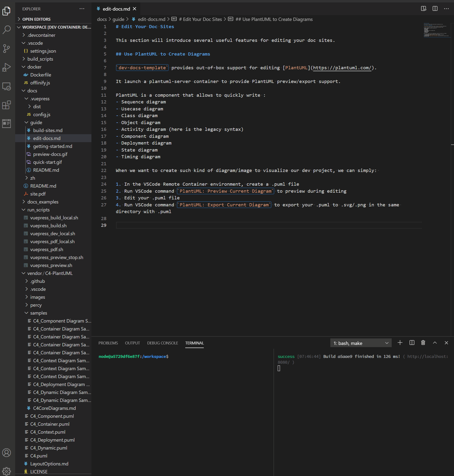The image size is (454, 476).
Task: Open the terminal selector dropdown
Action: pos(361,343)
